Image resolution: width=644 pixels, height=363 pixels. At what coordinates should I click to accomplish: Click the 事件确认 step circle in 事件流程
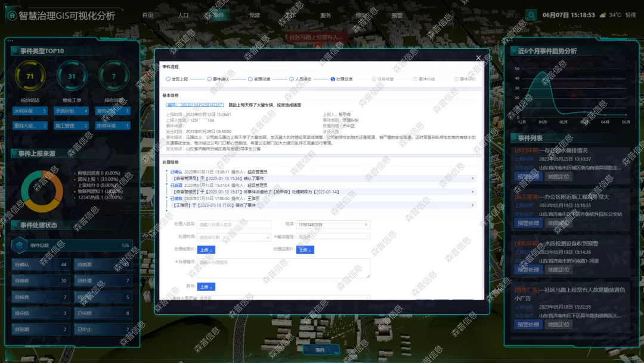coord(209,79)
